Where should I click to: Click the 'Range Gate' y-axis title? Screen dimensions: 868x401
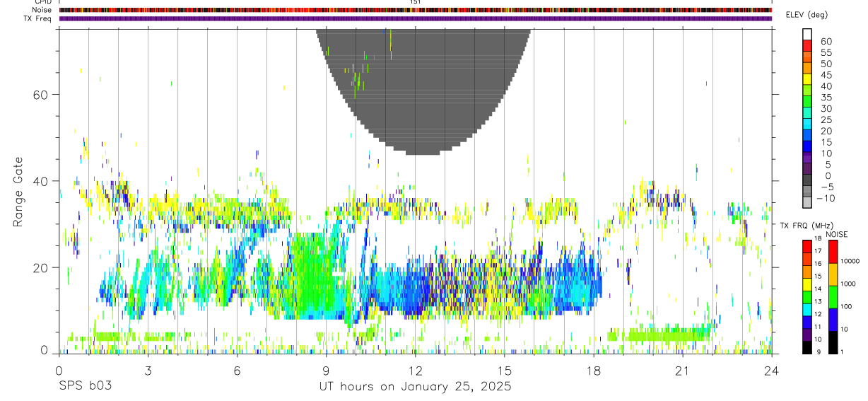[18, 191]
